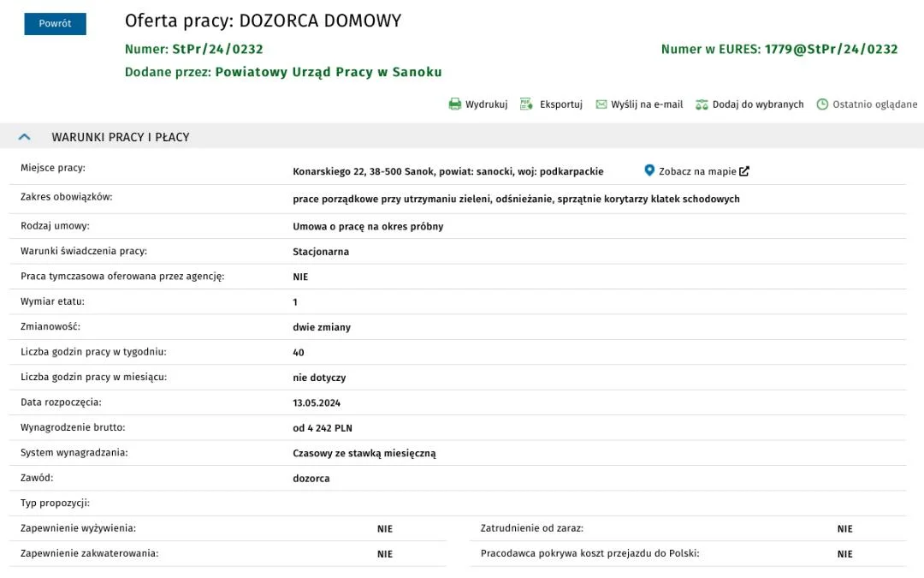
Task: Click the blue map pin icon
Action: coord(649,170)
